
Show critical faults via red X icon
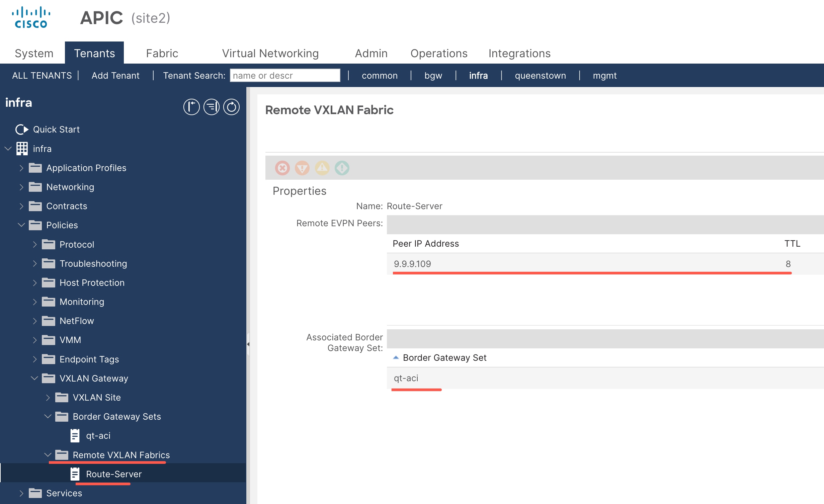(x=282, y=168)
